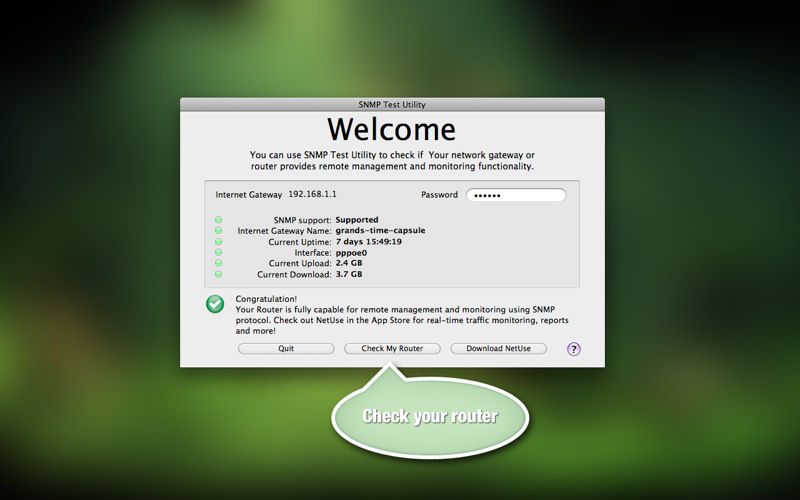Viewport: 800px width, 500px height.
Task: Click the Congratulation! message text
Action: pos(266,299)
